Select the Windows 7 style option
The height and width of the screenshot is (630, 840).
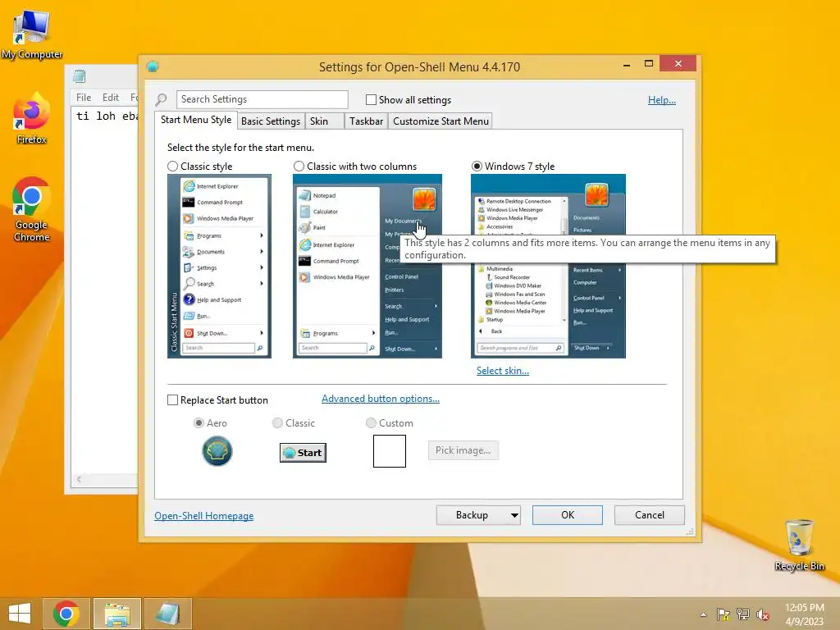tap(477, 167)
